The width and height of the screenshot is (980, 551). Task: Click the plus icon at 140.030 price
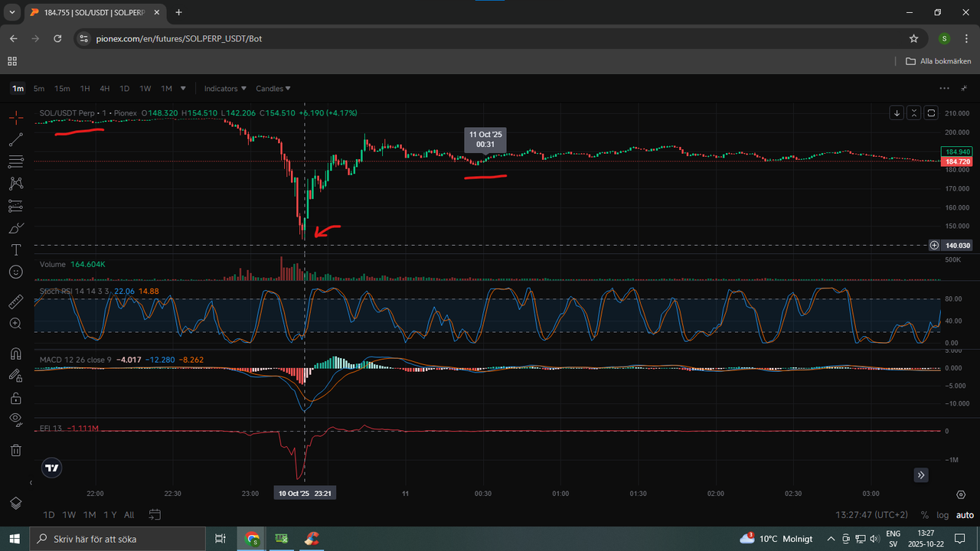(934, 246)
